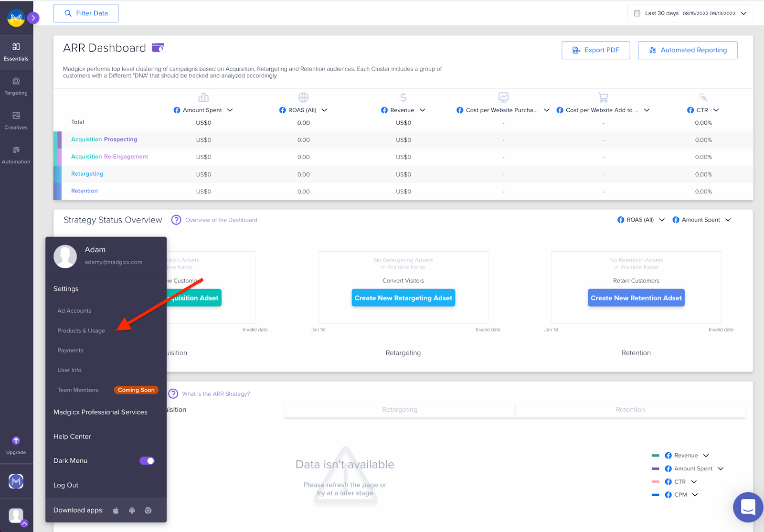The image size is (764, 532).
Task: Click the Coming Soon badge
Action: pos(136,390)
